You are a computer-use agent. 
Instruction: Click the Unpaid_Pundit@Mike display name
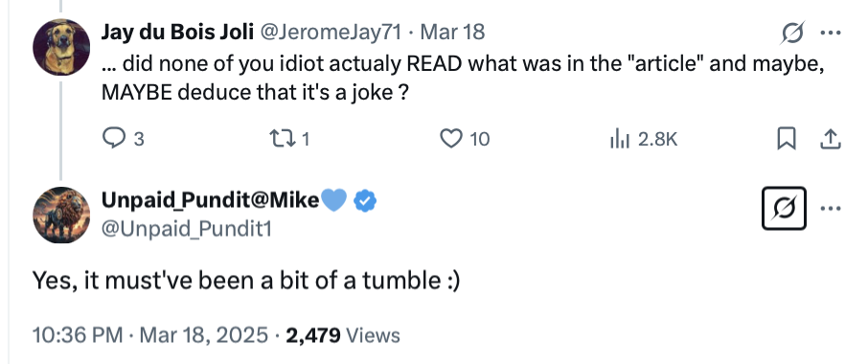click(211, 200)
